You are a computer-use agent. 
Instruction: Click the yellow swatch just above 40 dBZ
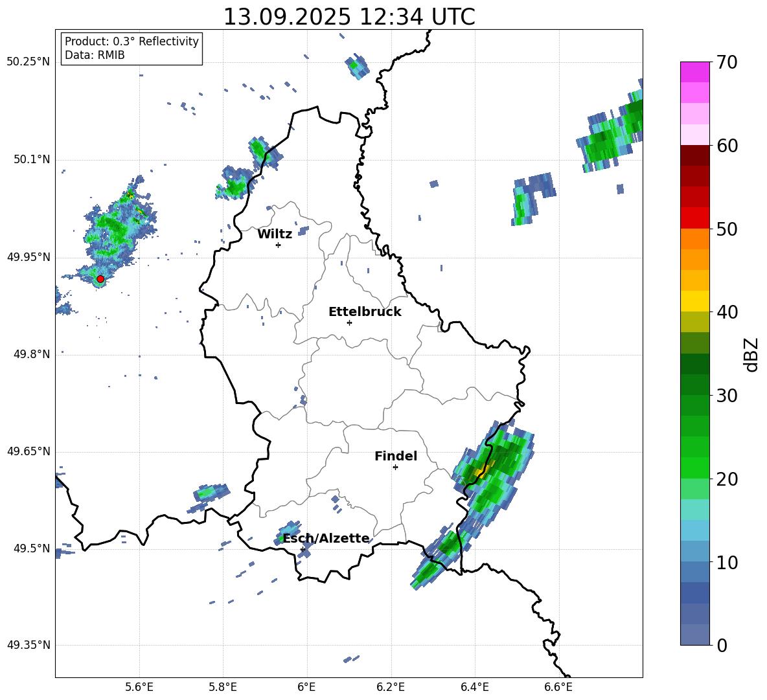click(x=694, y=301)
